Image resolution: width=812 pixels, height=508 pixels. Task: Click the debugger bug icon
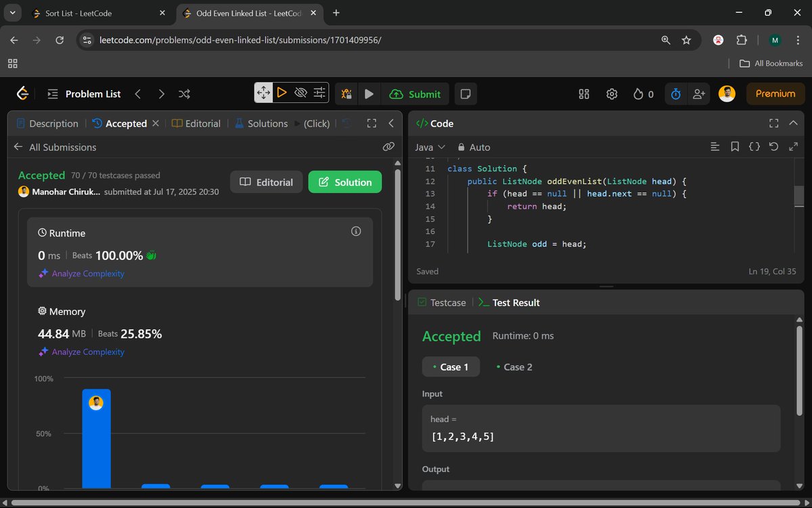pos(346,94)
